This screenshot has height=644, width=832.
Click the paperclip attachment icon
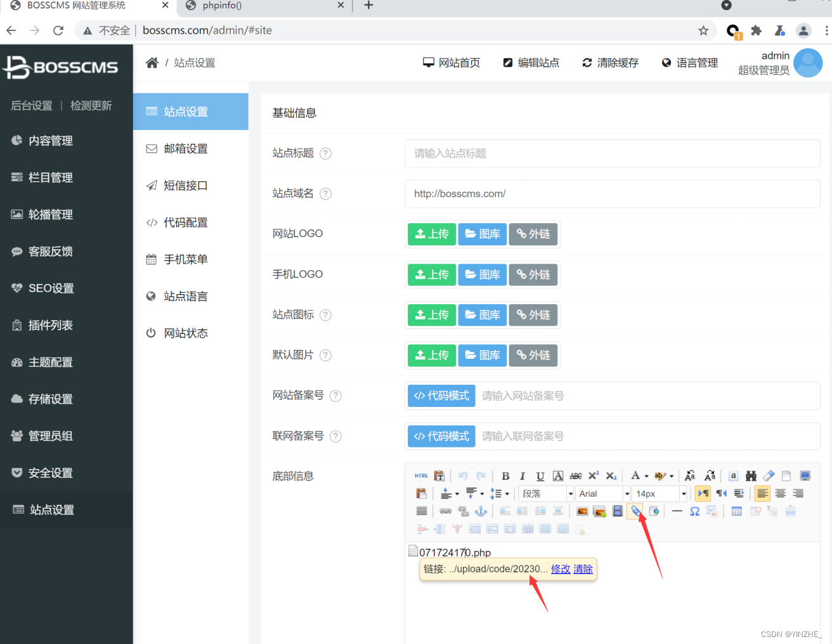(635, 511)
